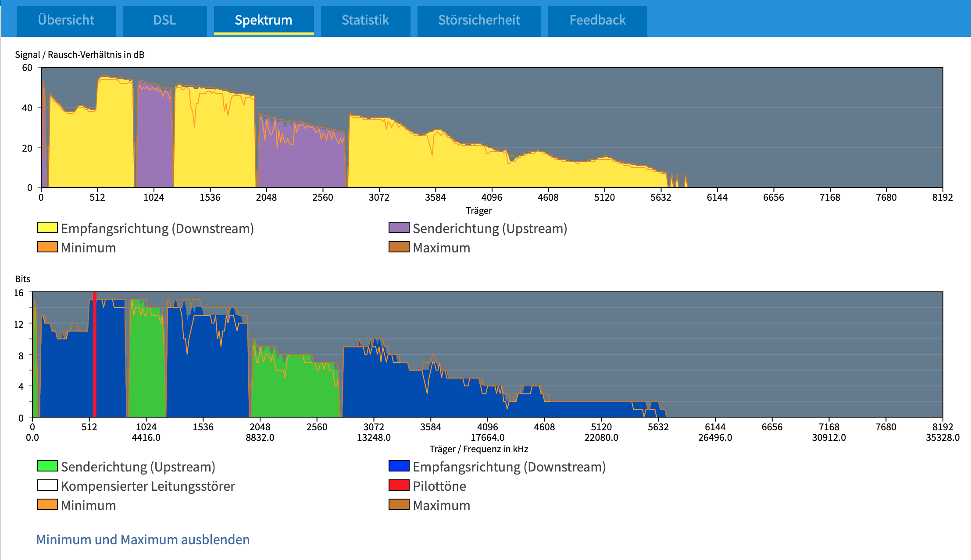This screenshot has width=971, height=560.
Task: Select the Spektrum tab
Action: coord(264,20)
